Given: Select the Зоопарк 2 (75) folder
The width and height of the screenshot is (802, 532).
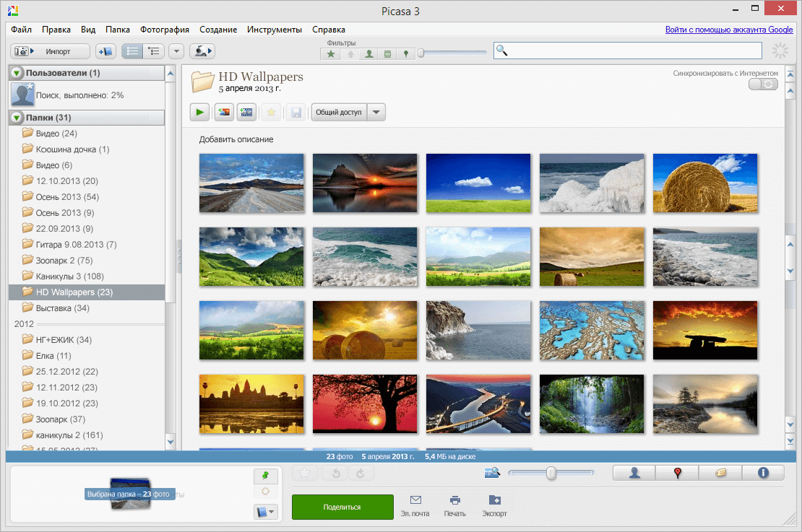Looking at the screenshot, I should click(64, 261).
